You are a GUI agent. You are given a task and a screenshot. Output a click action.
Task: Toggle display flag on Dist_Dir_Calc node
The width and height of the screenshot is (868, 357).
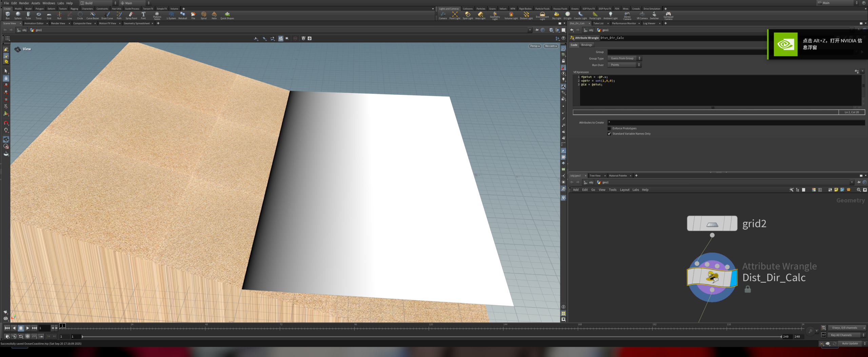(734, 277)
